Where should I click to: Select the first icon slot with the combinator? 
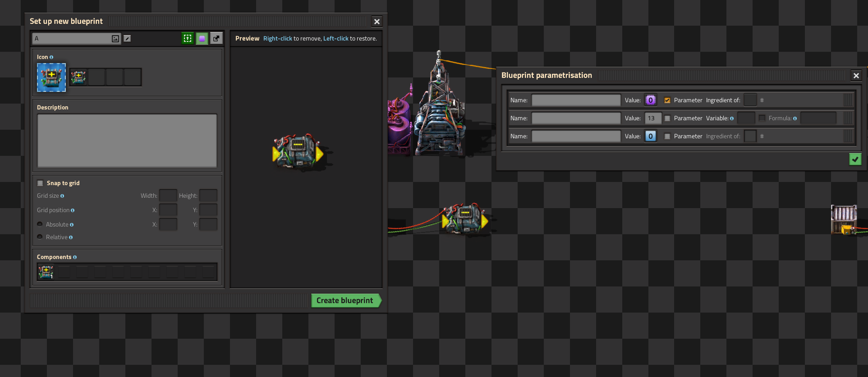[78, 77]
